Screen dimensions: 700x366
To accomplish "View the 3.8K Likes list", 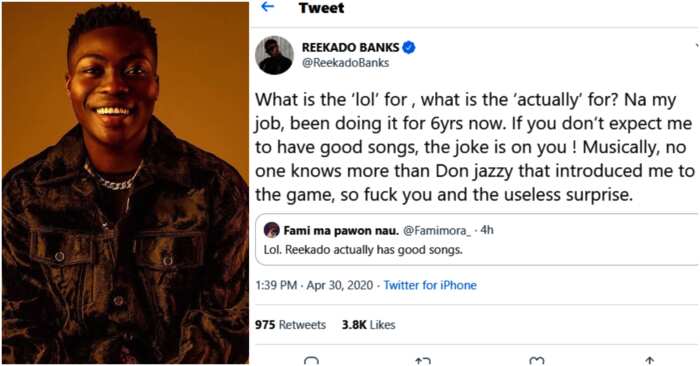I will pos(368,325).
